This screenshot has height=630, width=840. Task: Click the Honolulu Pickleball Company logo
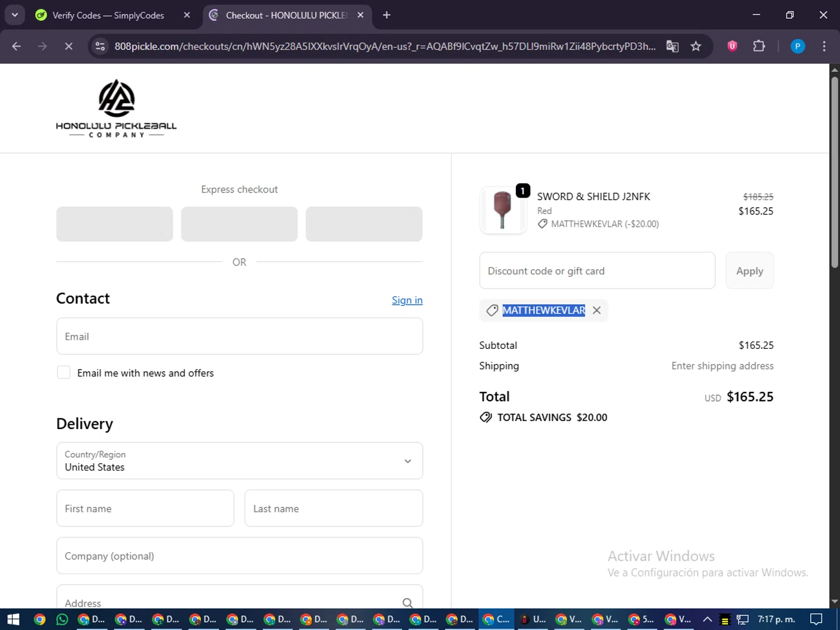click(x=116, y=109)
